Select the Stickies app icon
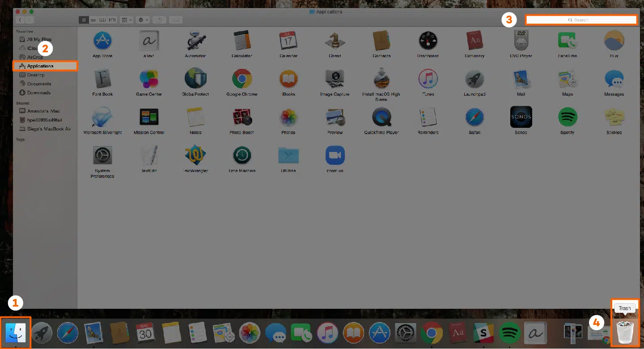 (614, 117)
